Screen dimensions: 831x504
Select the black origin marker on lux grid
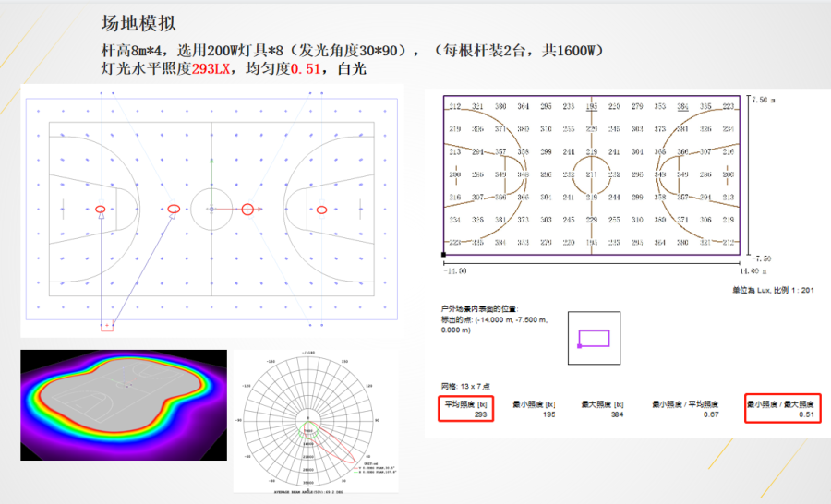[x=444, y=254]
